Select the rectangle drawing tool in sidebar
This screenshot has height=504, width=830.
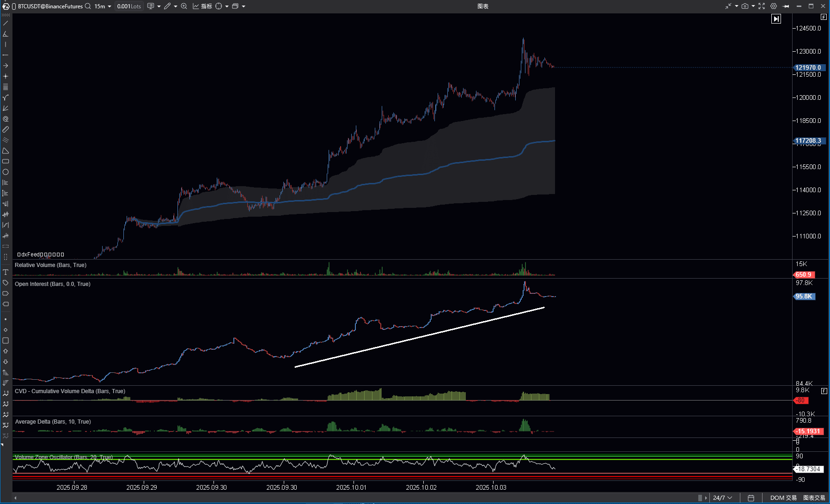(x=6, y=161)
